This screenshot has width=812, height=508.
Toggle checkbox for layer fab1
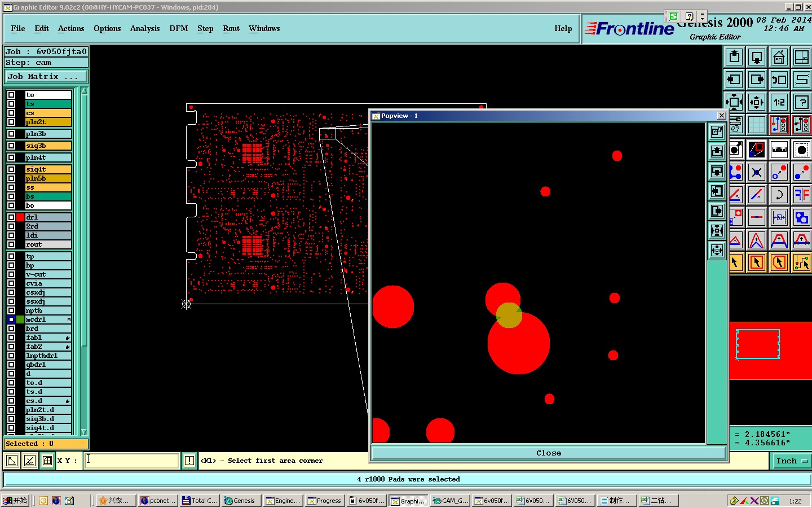click(11, 338)
